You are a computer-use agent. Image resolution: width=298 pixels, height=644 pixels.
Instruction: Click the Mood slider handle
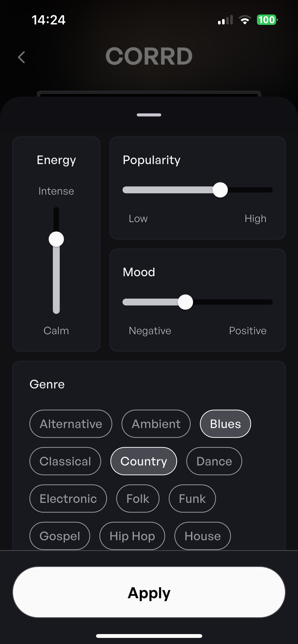point(185,302)
